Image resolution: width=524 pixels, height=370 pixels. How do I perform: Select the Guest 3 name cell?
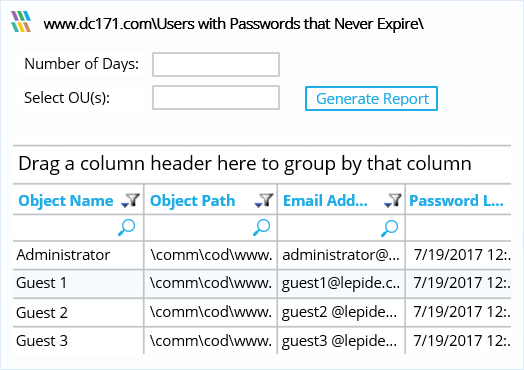[78, 341]
